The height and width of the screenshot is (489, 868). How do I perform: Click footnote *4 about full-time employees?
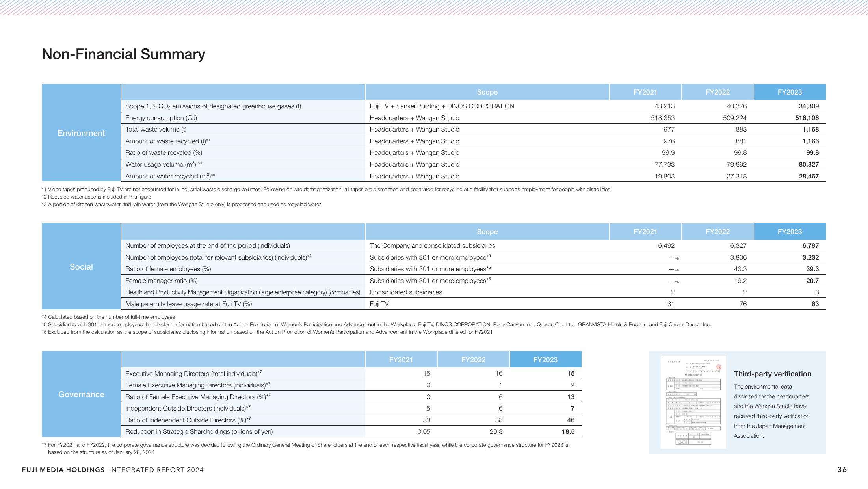pos(108,317)
